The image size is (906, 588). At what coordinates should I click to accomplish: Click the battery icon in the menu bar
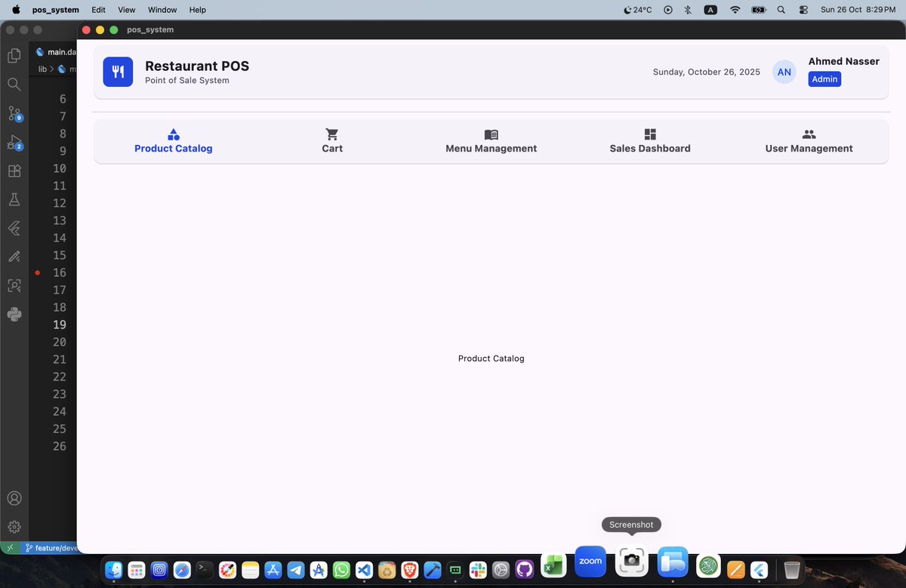click(x=759, y=10)
